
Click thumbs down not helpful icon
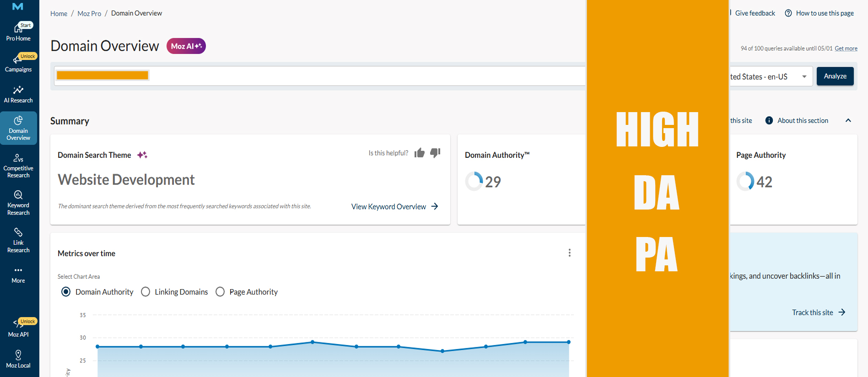(435, 153)
